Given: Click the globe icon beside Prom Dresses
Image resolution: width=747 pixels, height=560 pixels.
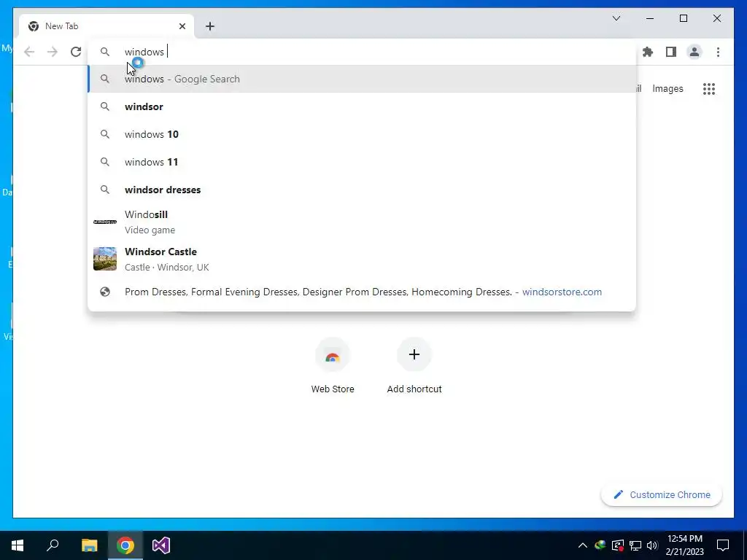Looking at the screenshot, I should point(105,292).
